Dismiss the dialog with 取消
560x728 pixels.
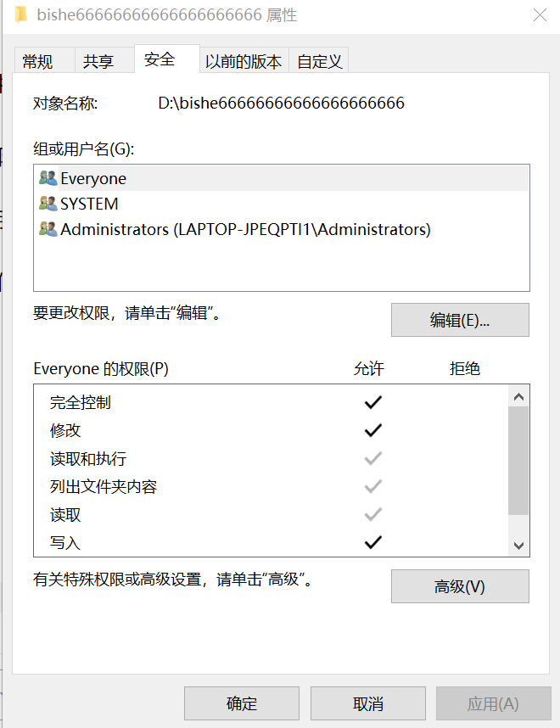coord(368,703)
